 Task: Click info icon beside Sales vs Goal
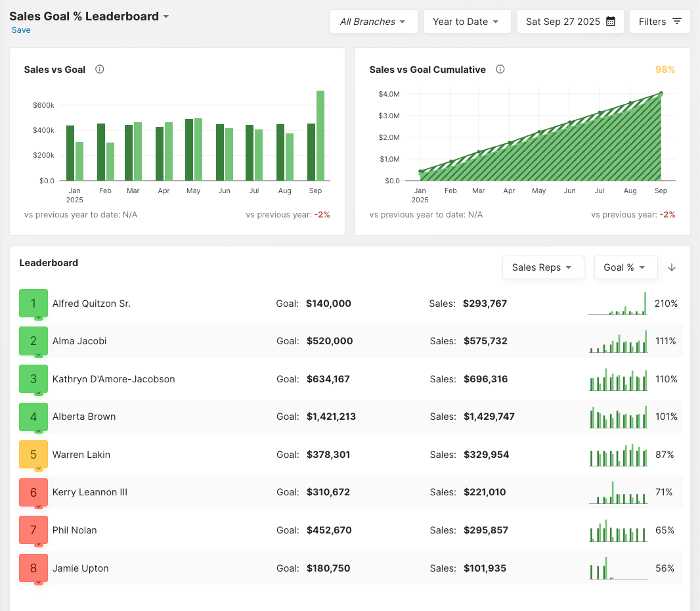pyautogui.click(x=100, y=69)
